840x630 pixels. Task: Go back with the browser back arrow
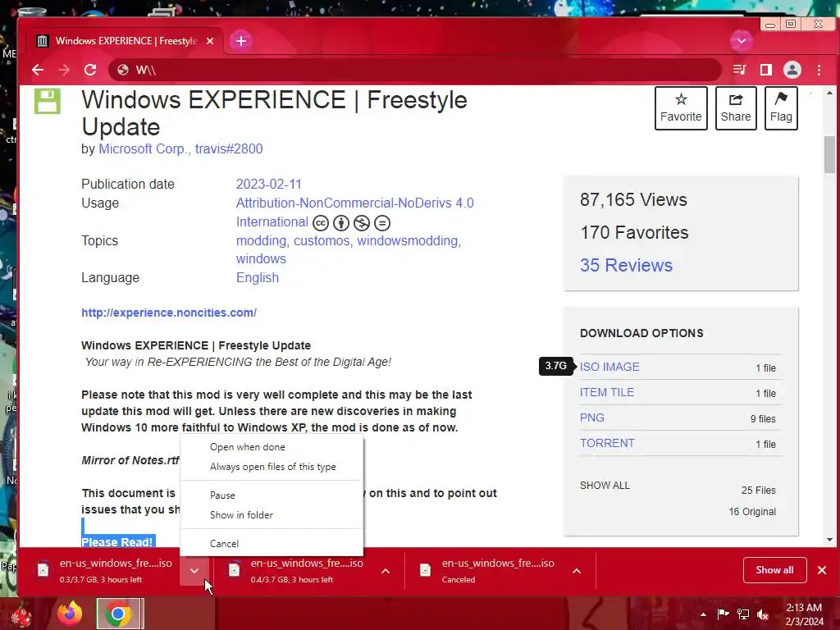[38, 70]
